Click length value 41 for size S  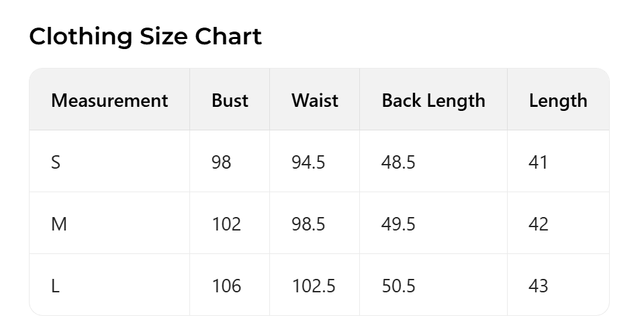pyautogui.click(x=538, y=163)
